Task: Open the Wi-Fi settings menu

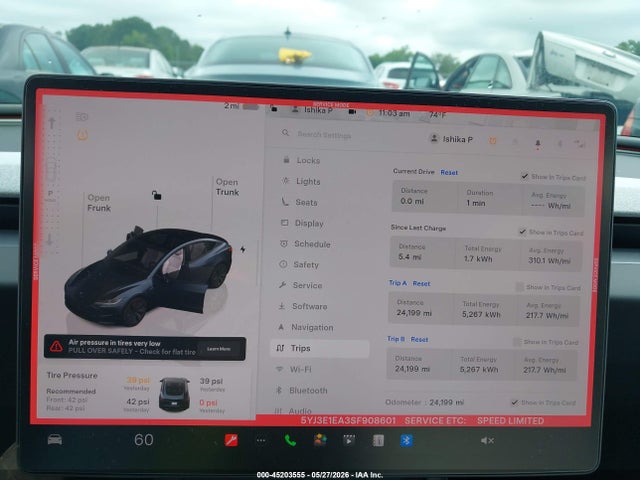Action: 294,369
